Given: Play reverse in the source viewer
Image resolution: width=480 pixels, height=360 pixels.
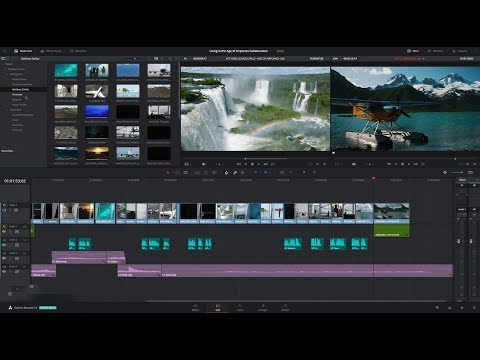Looking at the screenshot, I should 246,164.
